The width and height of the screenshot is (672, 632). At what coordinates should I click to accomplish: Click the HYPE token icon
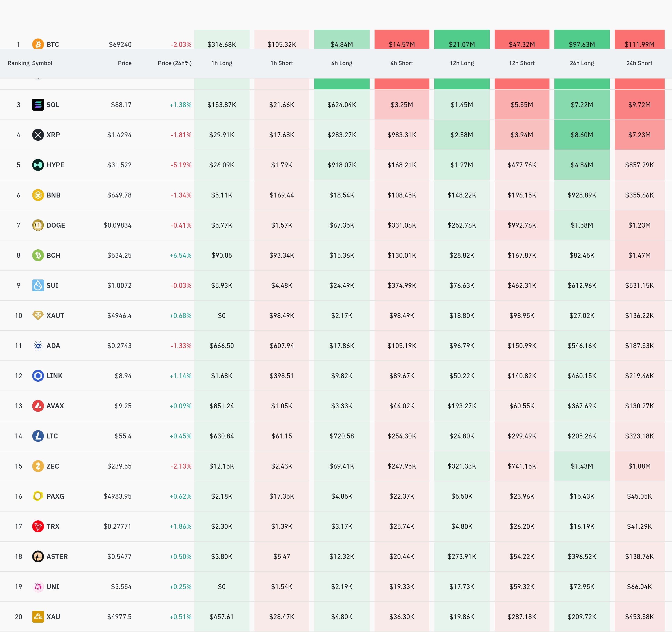pos(38,165)
